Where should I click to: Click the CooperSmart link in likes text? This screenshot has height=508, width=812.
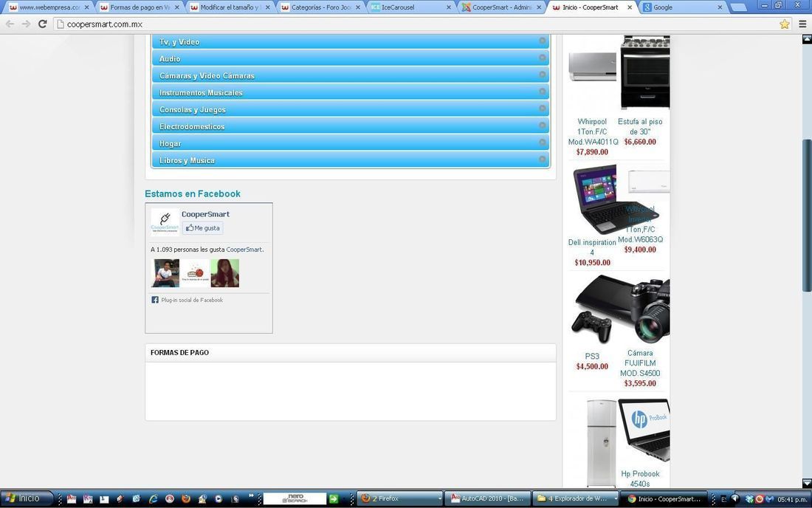[x=244, y=250]
